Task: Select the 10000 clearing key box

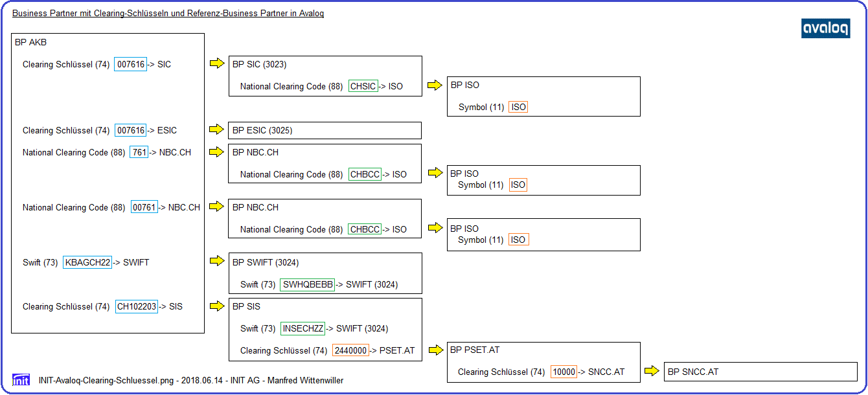Action: pyautogui.click(x=564, y=372)
